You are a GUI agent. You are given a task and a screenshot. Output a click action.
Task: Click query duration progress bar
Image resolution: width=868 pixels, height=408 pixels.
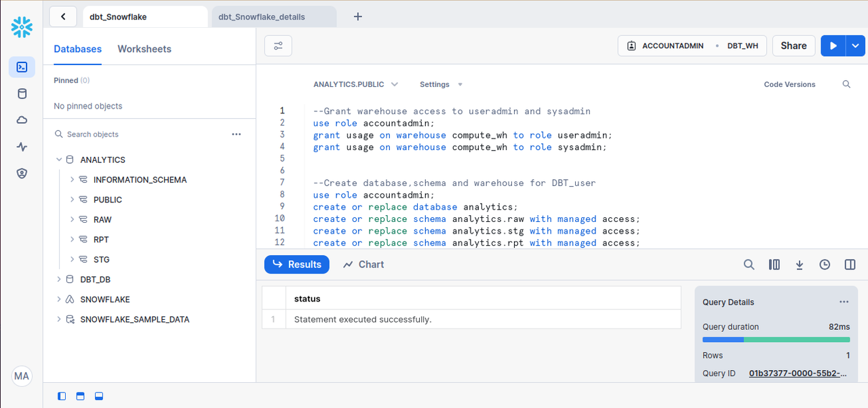point(776,339)
